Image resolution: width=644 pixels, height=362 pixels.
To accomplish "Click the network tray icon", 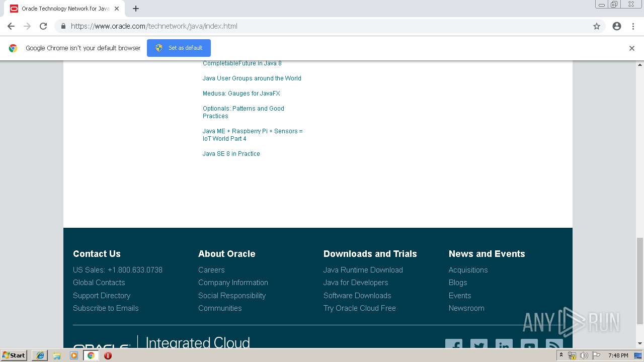I will pyautogui.click(x=572, y=355).
